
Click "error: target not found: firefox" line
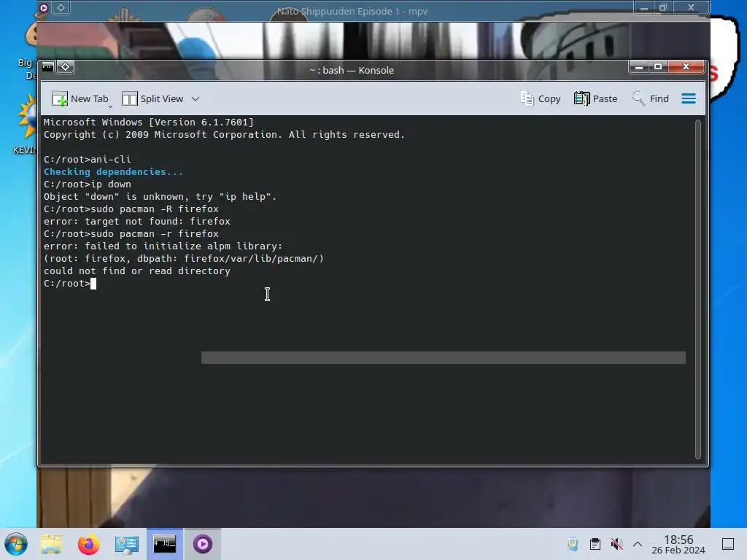click(136, 222)
